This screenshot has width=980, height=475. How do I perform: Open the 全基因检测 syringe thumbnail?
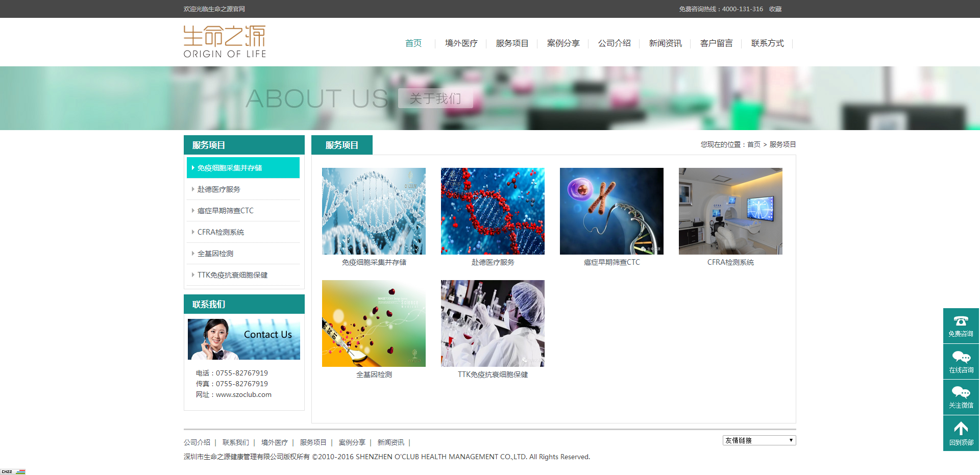point(374,323)
